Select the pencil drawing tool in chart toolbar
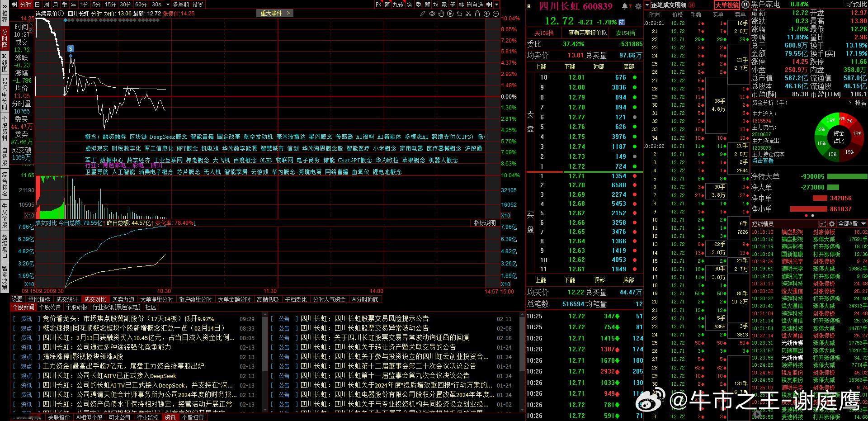 click(423, 14)
